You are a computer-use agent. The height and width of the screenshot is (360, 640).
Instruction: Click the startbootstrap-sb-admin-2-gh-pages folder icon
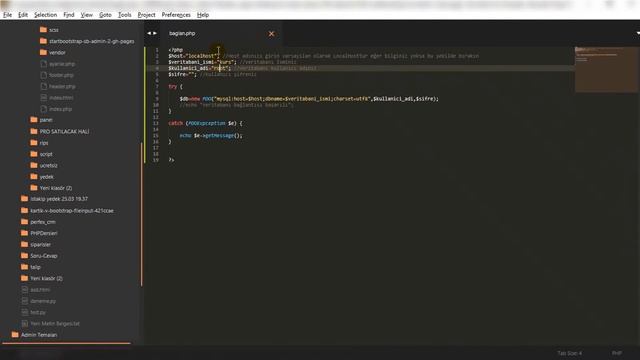pos(44,41)
